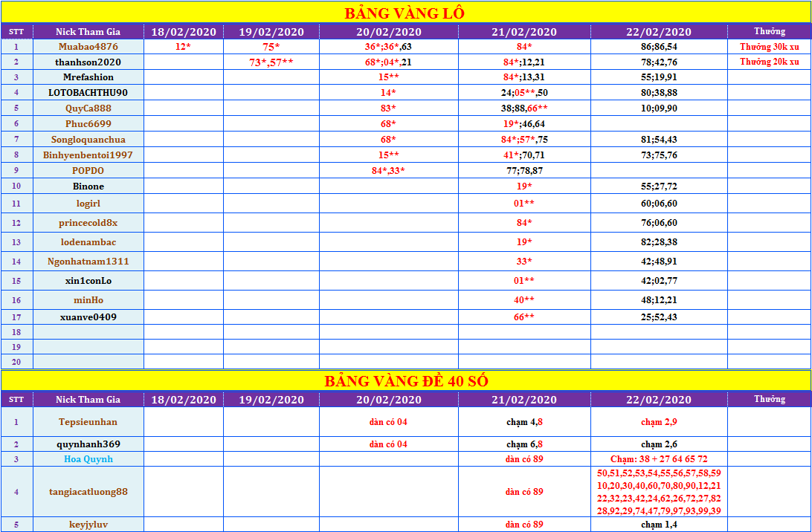
Task: Select the QuyCa888 row name
Action: [88, 108]
